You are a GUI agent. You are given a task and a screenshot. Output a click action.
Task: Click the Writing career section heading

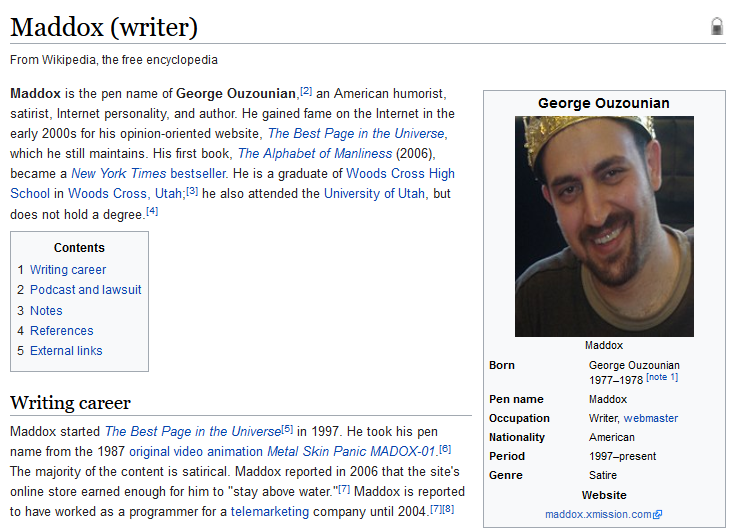(71, 403)
